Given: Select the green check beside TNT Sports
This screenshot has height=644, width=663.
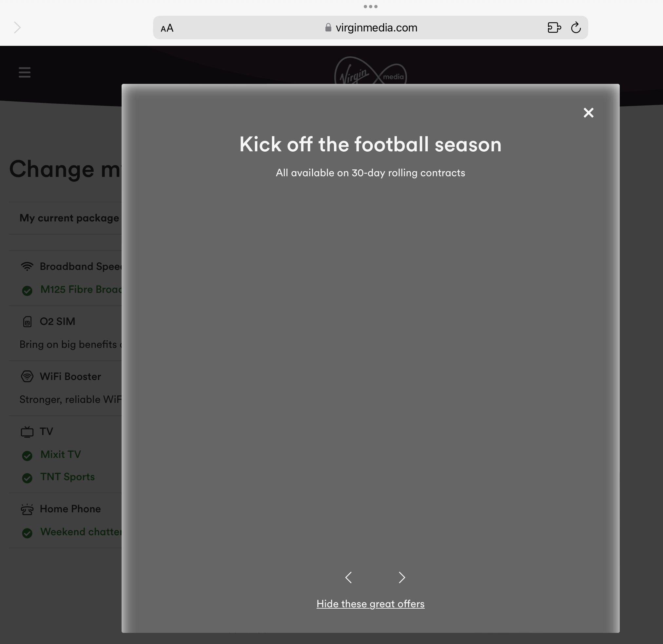Looking at the screenshot, I should (x=27, y=478).
